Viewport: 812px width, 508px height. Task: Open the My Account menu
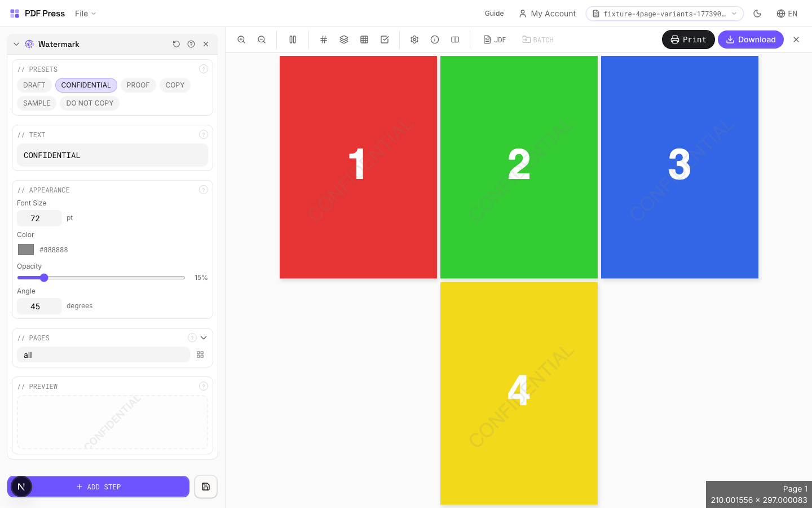[x=547, y=14]
